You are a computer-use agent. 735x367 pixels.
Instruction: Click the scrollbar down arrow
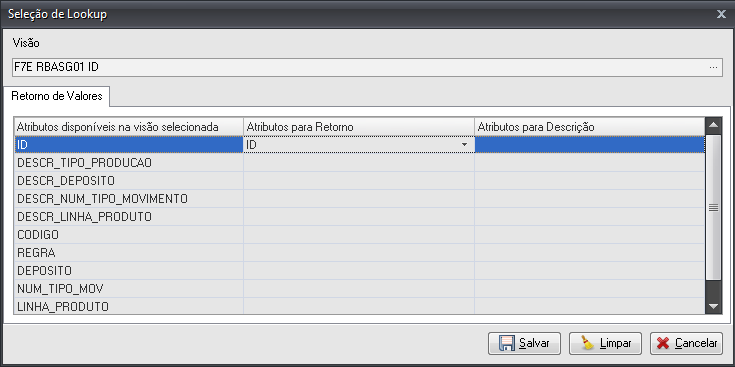tap(713, 306)
